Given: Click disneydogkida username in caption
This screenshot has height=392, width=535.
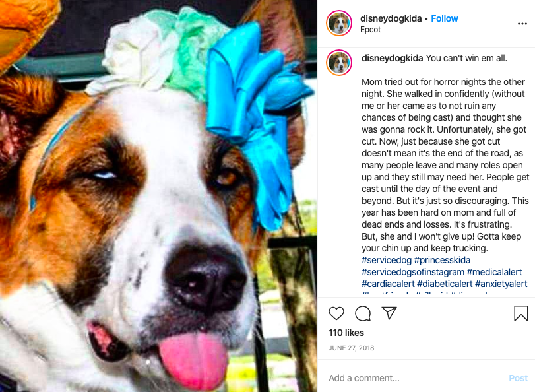Looking at the screenshot, I should point(392,58).
